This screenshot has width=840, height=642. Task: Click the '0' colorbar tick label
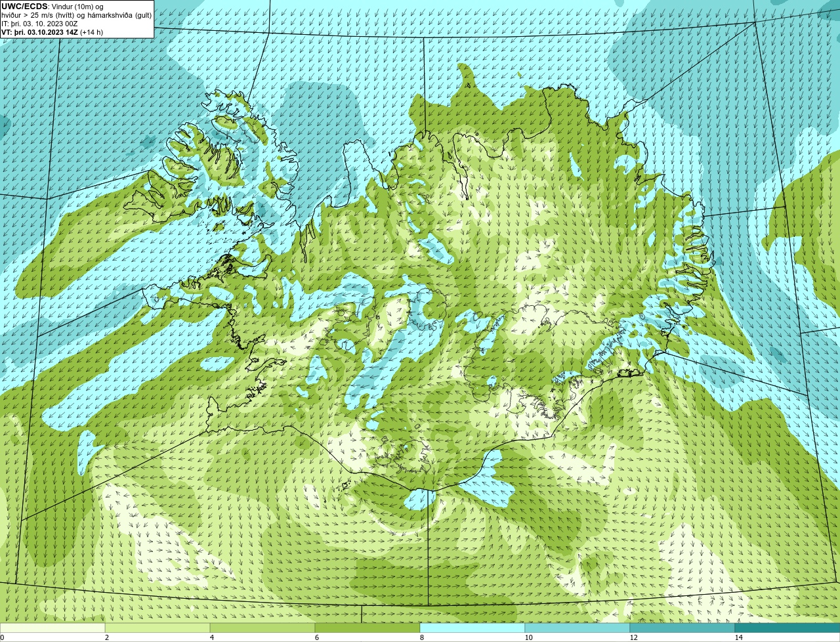2,637
